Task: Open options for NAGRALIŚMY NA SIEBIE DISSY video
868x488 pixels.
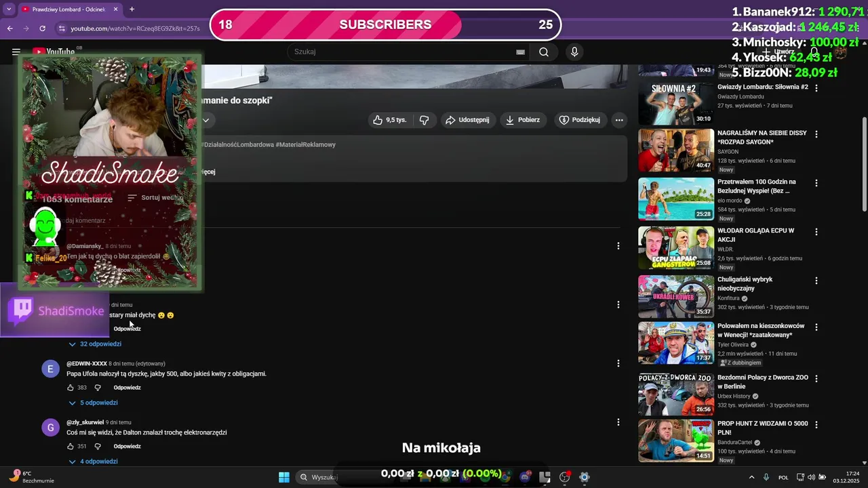Action: [x=816, y=134]
